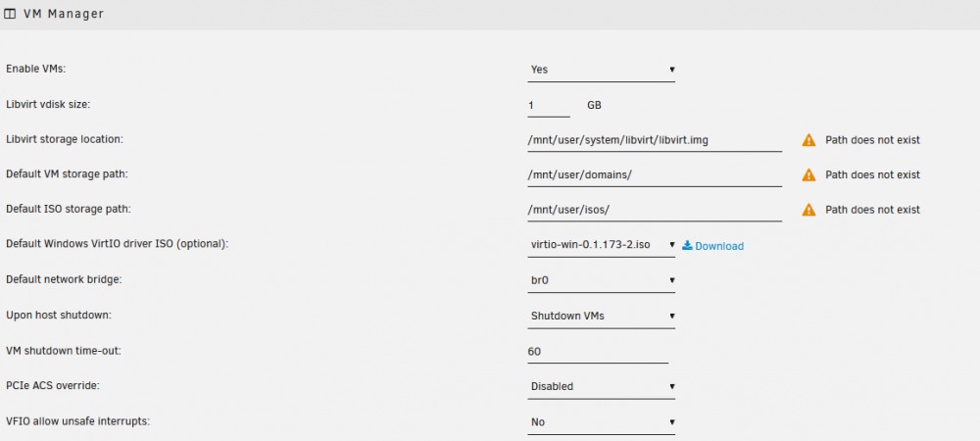Click the 'GB' unit text
The height and width of the screenshot is (441, 980).
click(x=595, y=106)
